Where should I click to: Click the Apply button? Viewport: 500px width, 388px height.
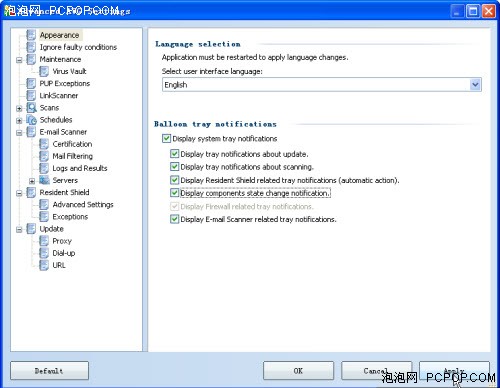coord(454,371)
